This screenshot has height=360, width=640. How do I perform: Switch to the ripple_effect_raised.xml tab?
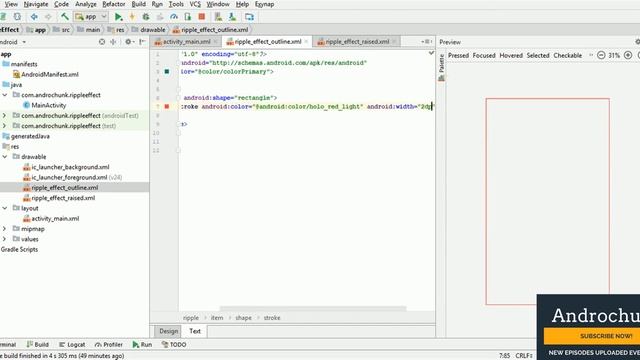click(357, 42)
